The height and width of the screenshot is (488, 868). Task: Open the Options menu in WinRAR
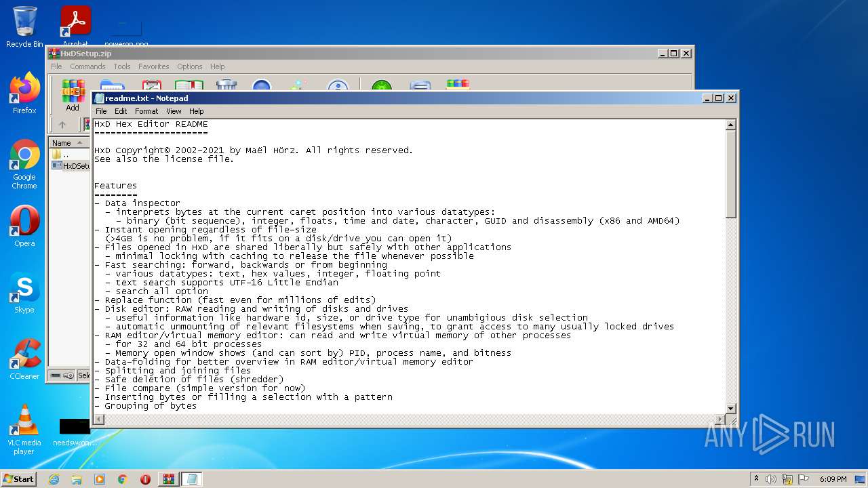point(190,66)
